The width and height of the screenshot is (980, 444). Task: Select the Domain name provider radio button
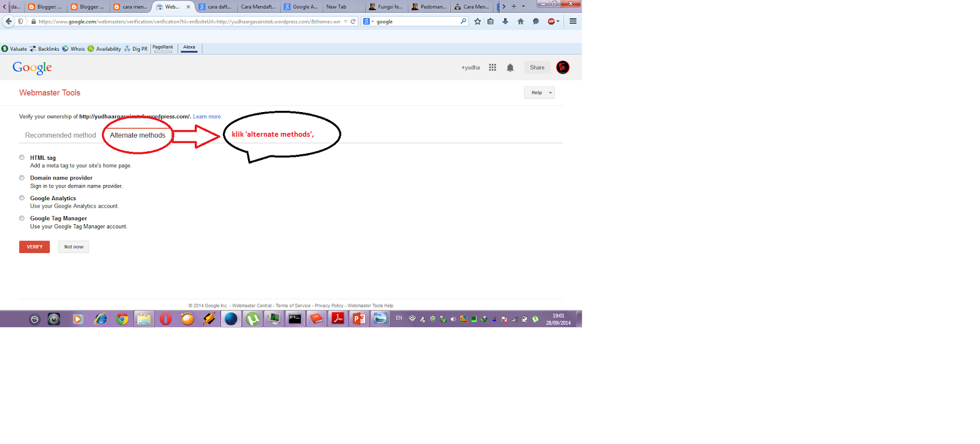(22, 178)
